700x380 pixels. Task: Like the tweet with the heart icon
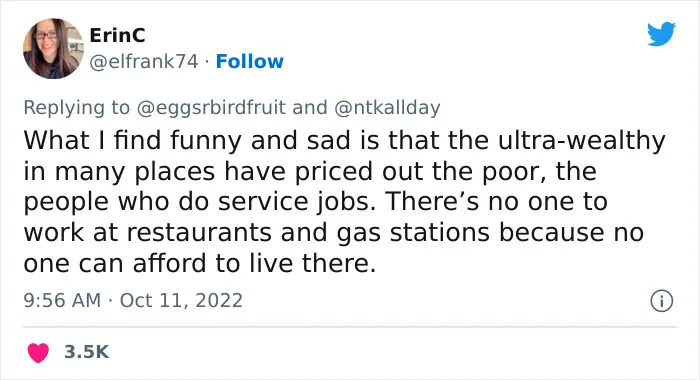38,352
